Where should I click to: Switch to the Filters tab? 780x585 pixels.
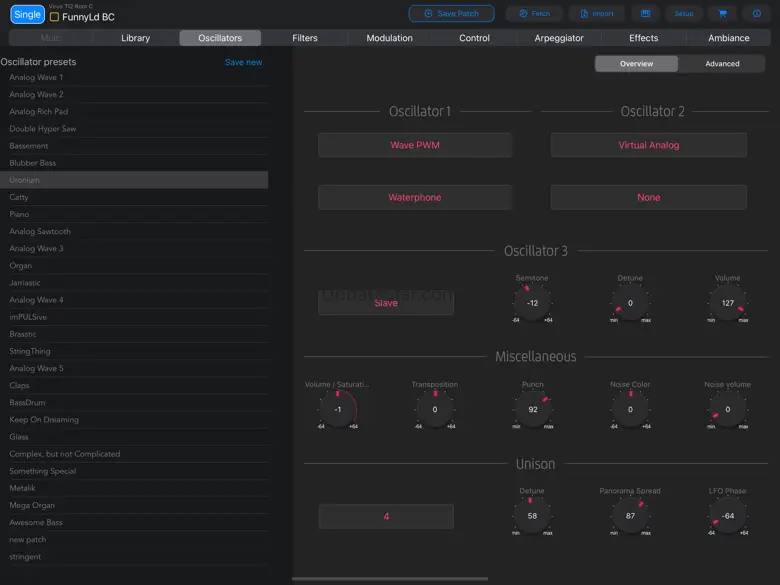click(305, 38)
